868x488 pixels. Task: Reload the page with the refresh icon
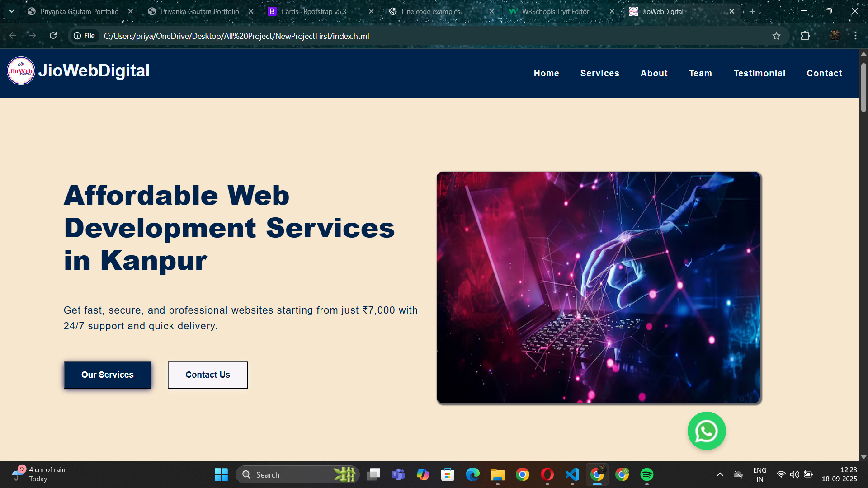click(x=53, y=36)
